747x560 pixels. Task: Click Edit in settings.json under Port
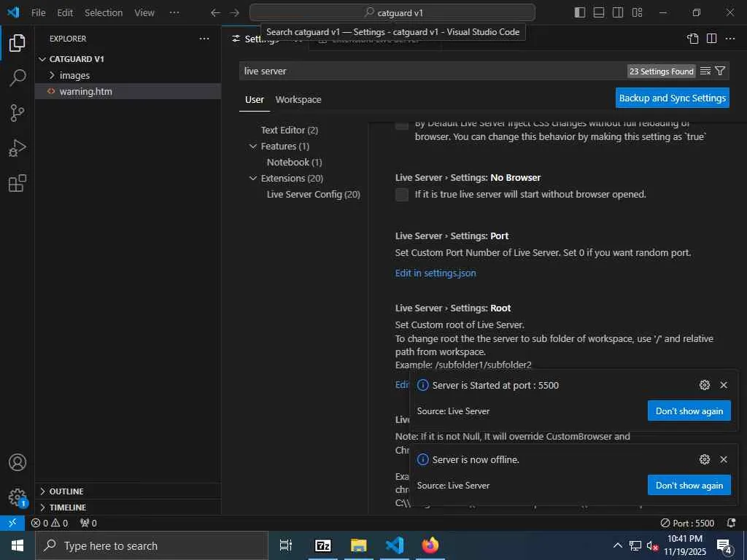tap(436, 273)
